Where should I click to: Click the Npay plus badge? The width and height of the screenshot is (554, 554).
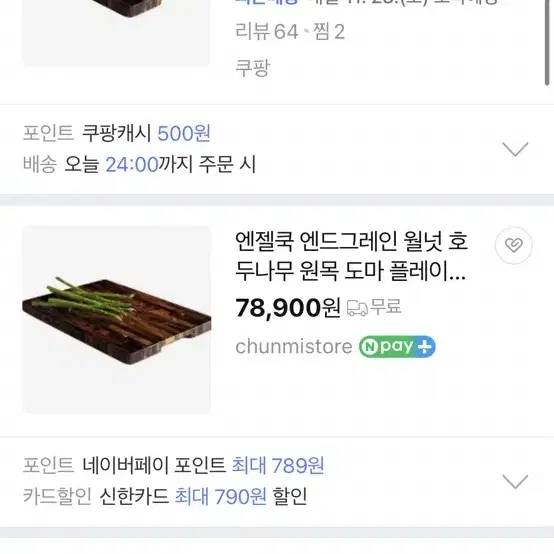click(x=397, y=347)
